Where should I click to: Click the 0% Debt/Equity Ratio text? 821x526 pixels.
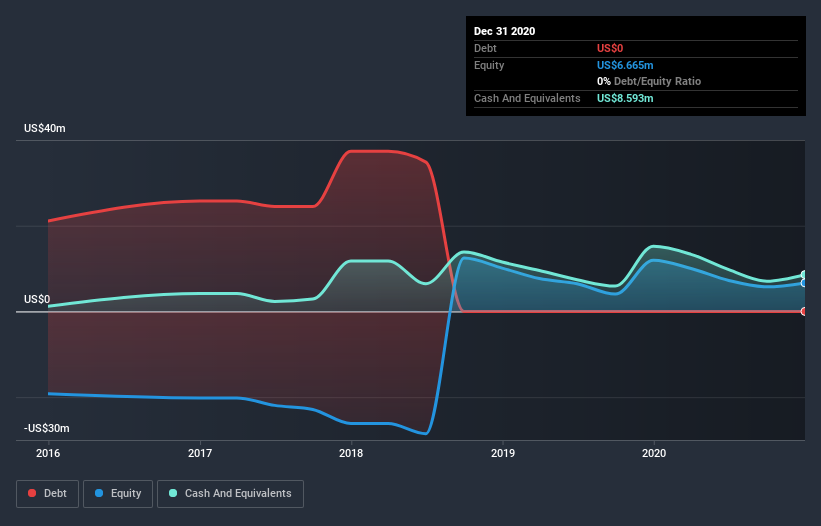(x=649, y=82)
